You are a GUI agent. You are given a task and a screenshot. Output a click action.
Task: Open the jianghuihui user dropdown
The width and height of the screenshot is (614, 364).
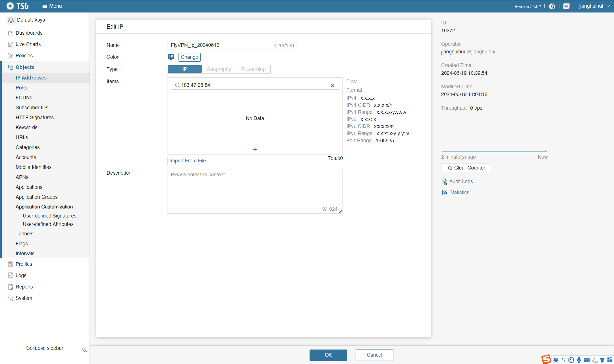(594, 6)
